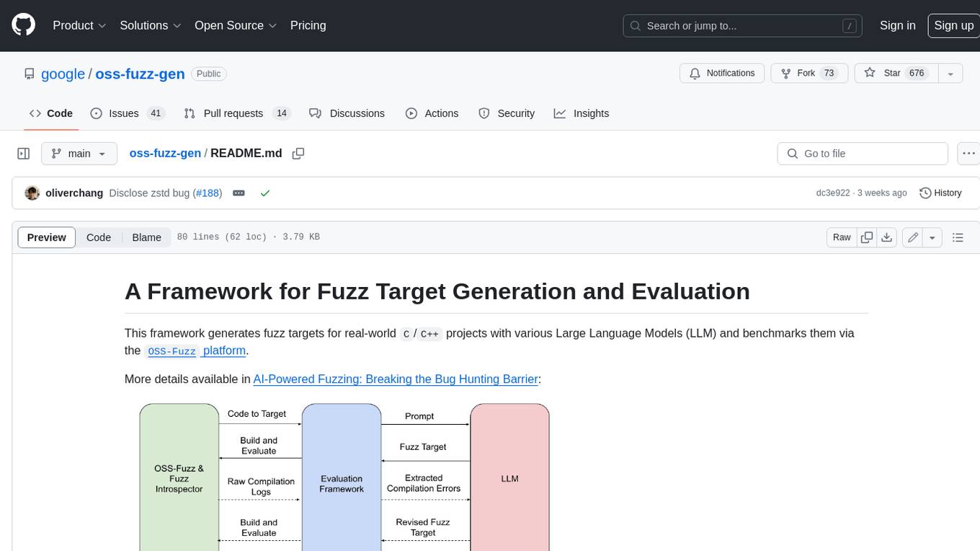
Task: Expand the Open Source menu
Action: pyautogui.click(x=236, y=25)
